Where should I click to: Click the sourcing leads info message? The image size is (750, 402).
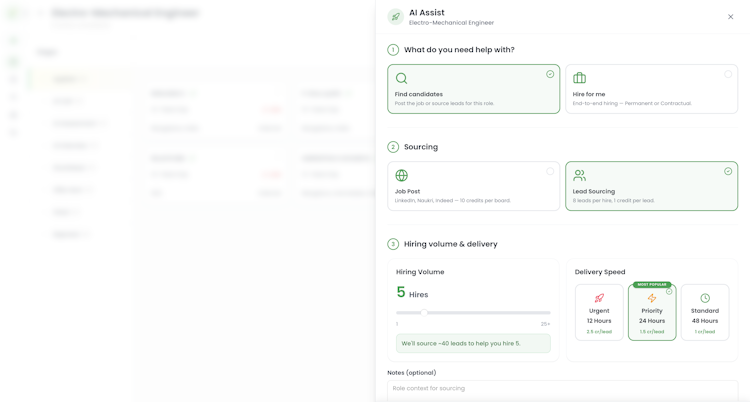click(x=473, y=344)
